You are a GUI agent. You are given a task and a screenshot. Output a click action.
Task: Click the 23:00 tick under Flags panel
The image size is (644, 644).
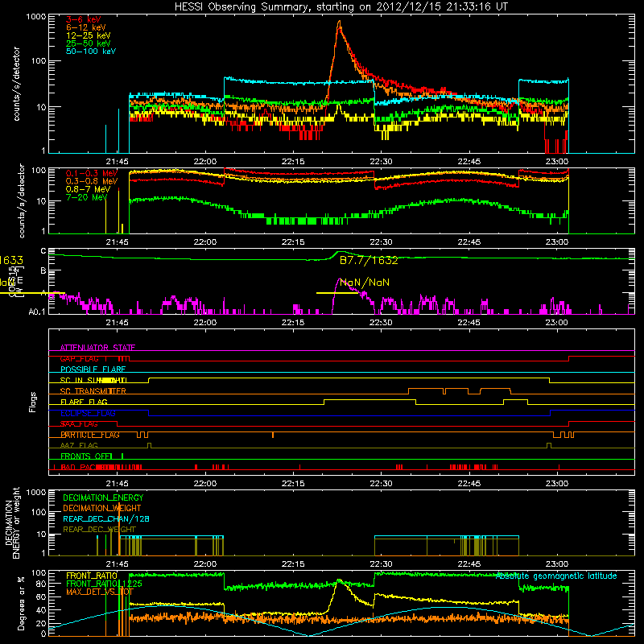(x=556, y=484)
